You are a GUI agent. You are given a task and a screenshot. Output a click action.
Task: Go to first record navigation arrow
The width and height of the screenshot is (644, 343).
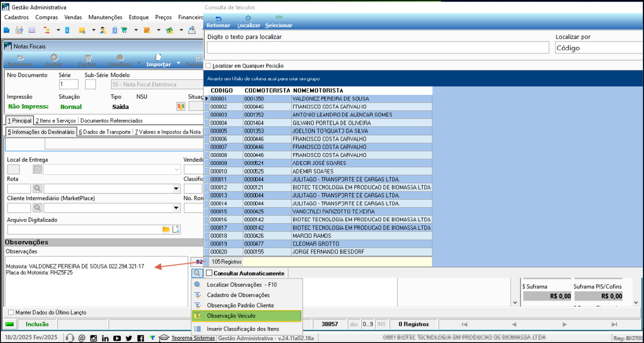click(x=464, y=324)
